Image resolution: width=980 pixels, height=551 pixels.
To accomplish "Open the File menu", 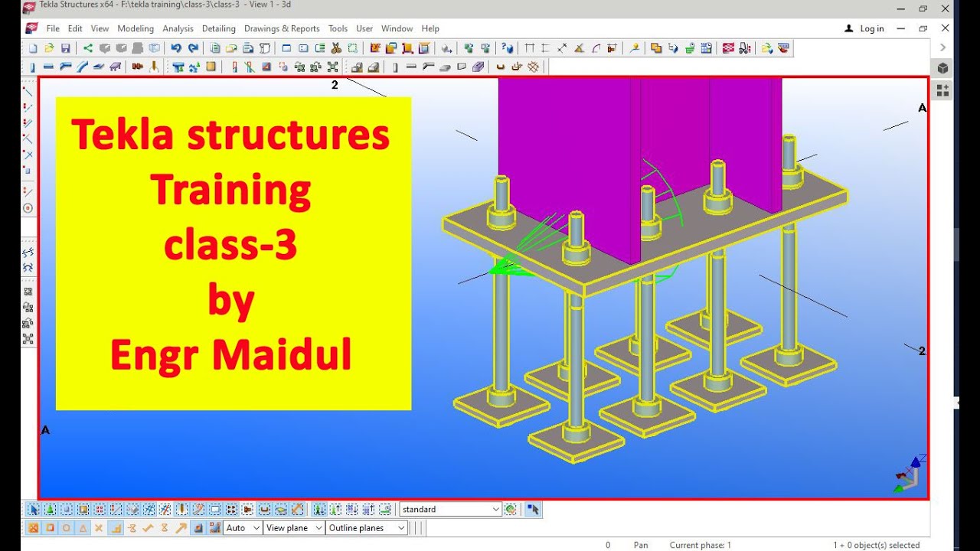I will pos(53,28).
